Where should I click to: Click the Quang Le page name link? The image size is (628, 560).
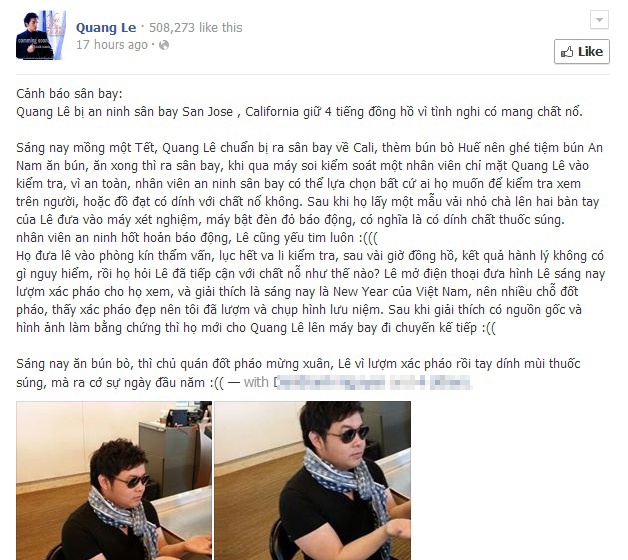coord(106,28)
